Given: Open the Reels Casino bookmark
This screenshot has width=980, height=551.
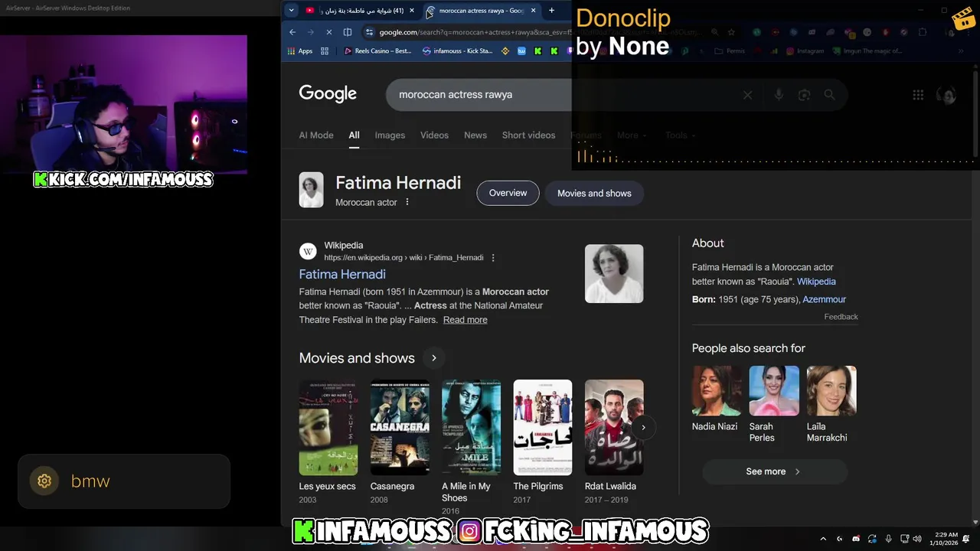Looking at the screenshot, I should click(x=377, y=51).
